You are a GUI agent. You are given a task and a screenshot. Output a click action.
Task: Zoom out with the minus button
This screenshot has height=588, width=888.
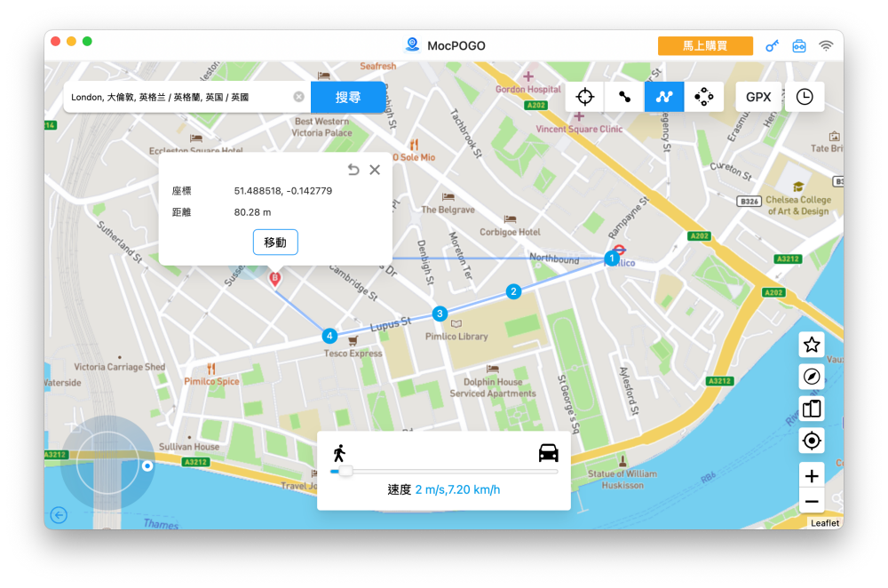click(812, 502)
